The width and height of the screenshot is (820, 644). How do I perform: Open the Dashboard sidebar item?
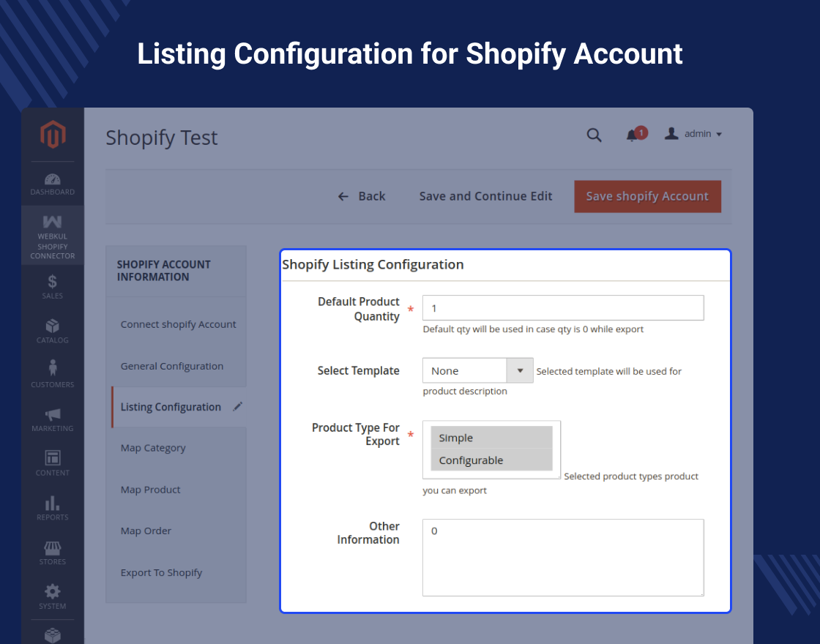[x=52, y=184]
